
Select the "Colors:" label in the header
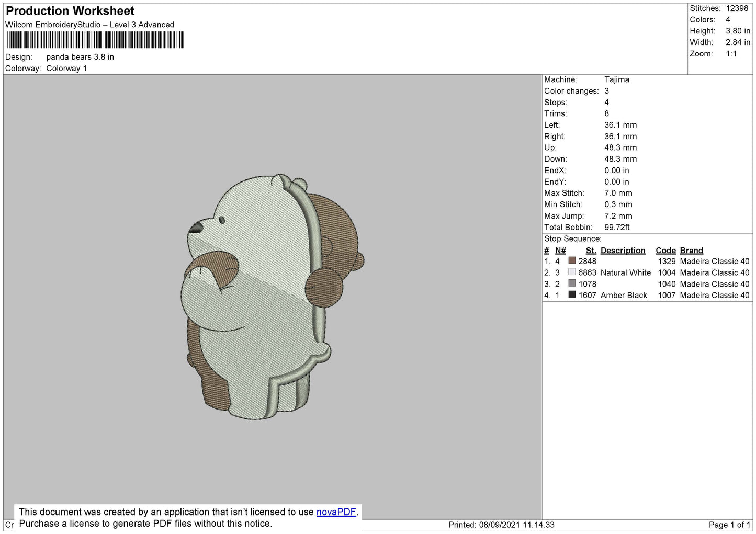click(703, 20)
